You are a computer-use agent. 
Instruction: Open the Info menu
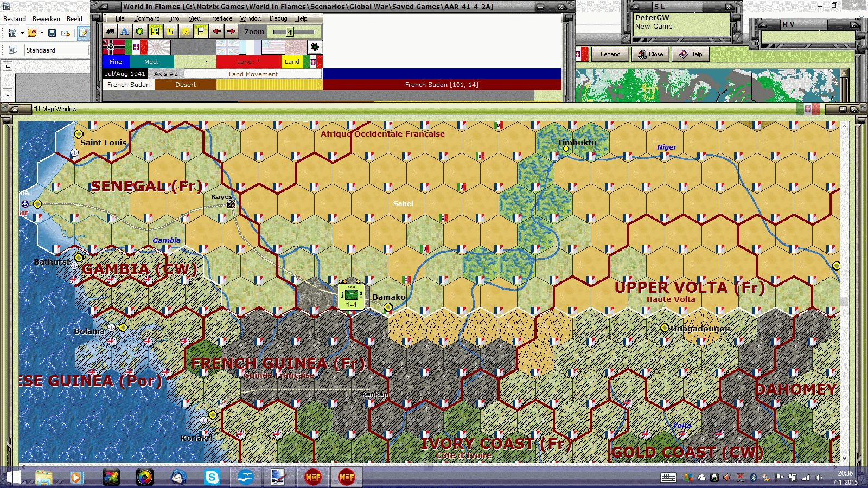tap(174, 18)
